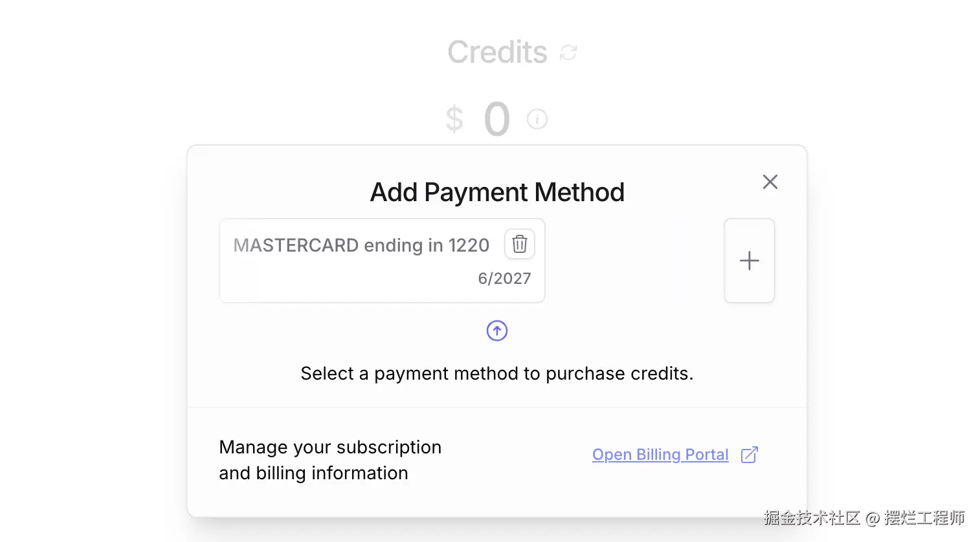Click the MASTERCARD ending in 1220 label
The width and height of the screenshot is (980, 542).
click(x=361, y=246)
